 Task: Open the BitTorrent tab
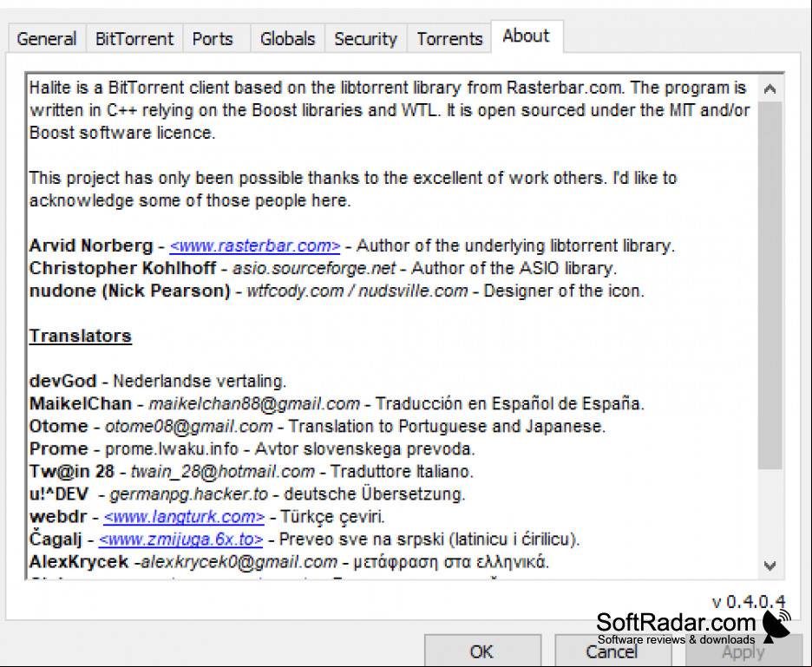point(134,39)
